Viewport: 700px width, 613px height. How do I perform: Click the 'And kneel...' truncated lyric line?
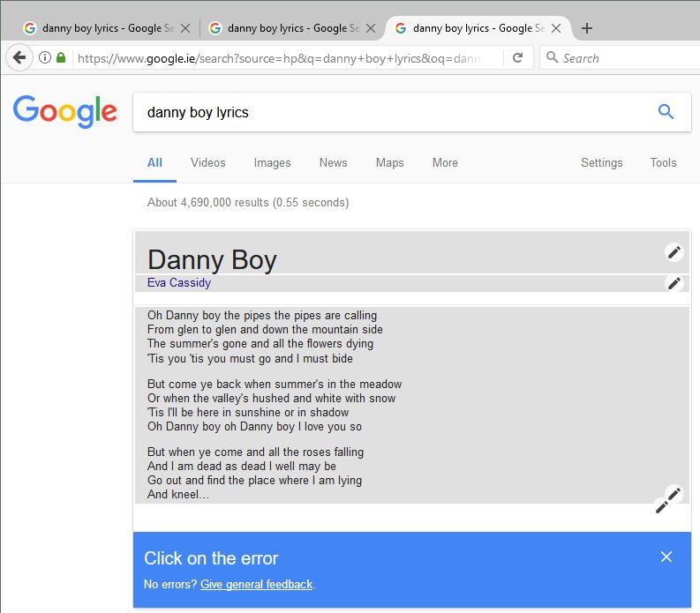coord(178,494)
